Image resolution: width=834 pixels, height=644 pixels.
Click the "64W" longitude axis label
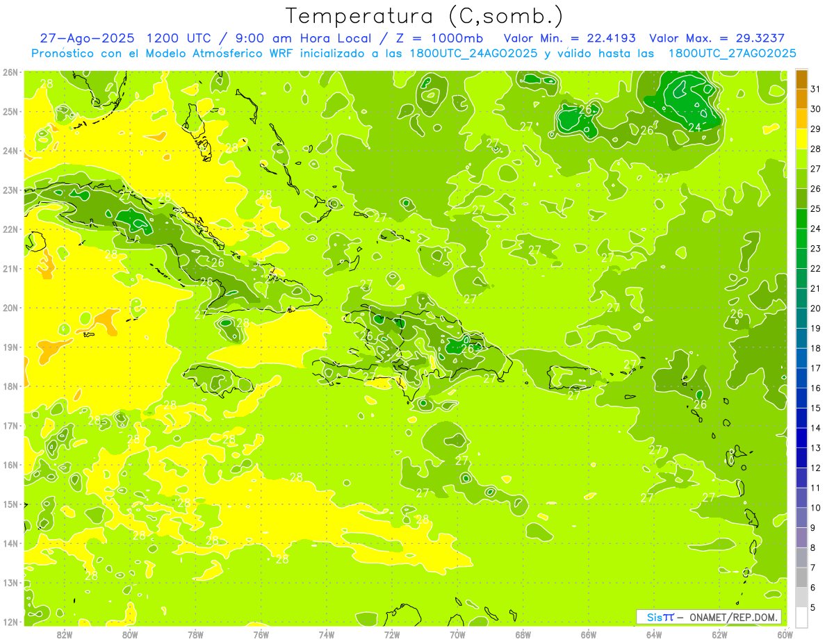point(654,634)
